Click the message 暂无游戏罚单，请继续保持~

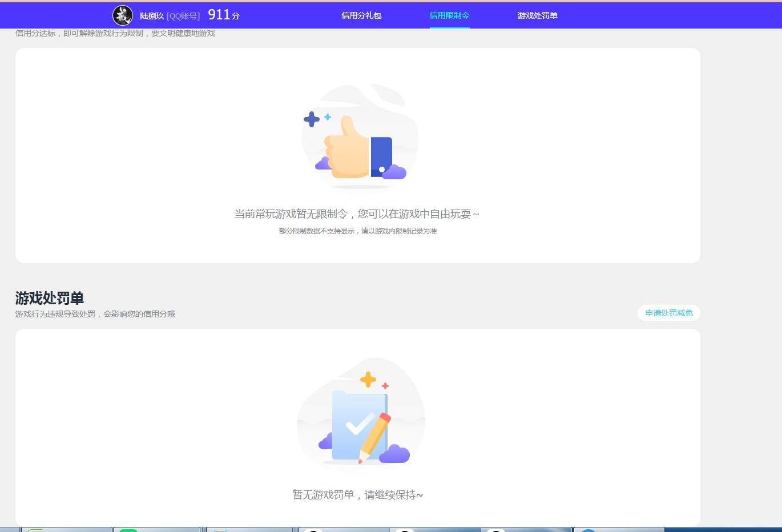(x=358, y=495)
